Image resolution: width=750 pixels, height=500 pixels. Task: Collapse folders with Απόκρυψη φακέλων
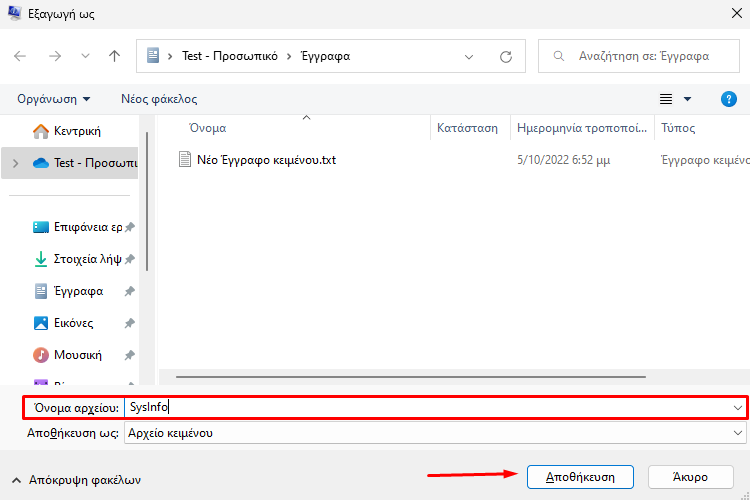[x=77, y=480]
